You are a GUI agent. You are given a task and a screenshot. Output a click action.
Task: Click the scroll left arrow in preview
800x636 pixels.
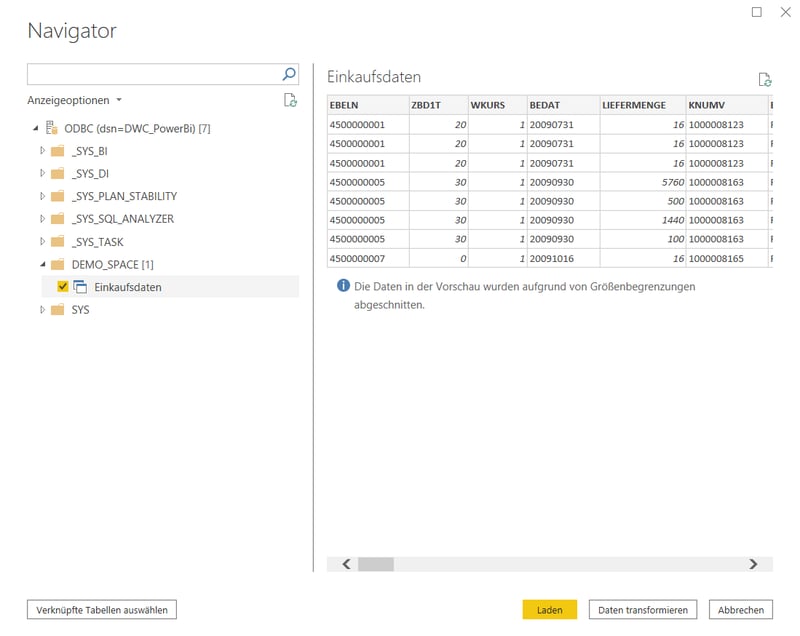(x=346, y=564)
